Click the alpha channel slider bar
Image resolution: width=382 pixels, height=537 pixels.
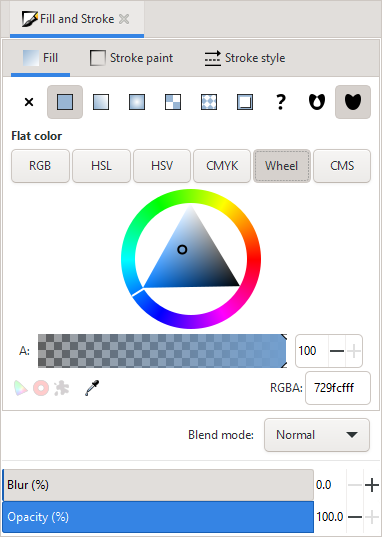click(162, 351)
